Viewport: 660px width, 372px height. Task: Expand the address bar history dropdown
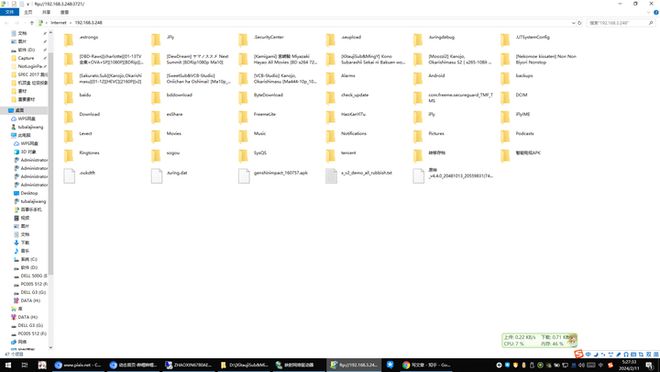point(573,23)
